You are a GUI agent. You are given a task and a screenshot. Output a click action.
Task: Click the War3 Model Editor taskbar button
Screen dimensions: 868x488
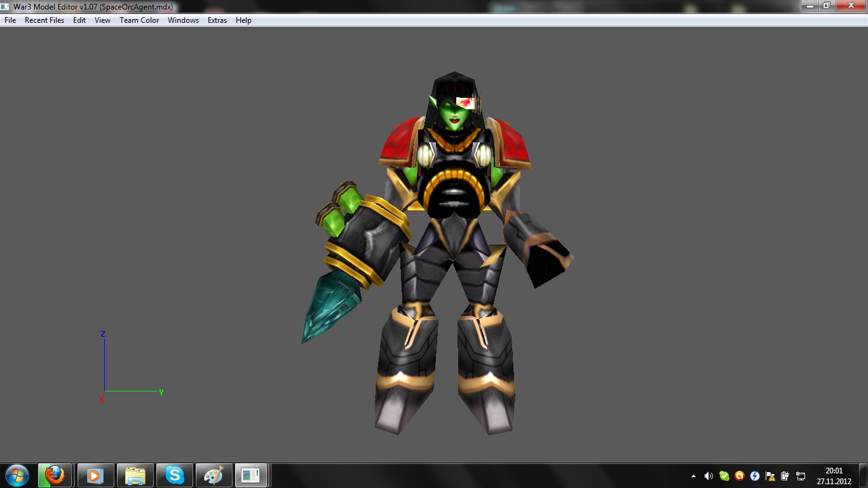click(x=252, y=475)
